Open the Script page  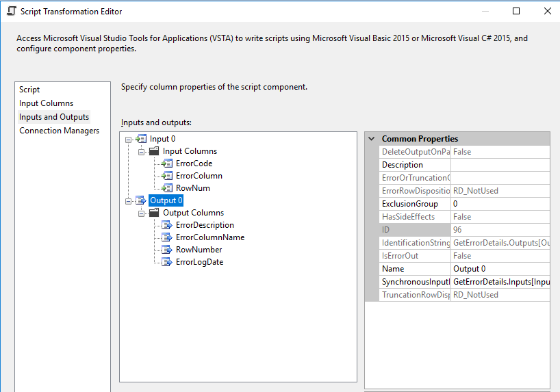pos(29,90)
